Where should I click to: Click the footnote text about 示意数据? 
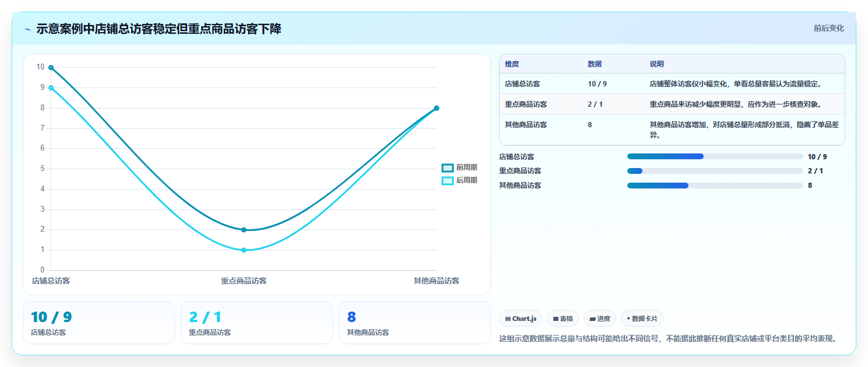(668, 338)
